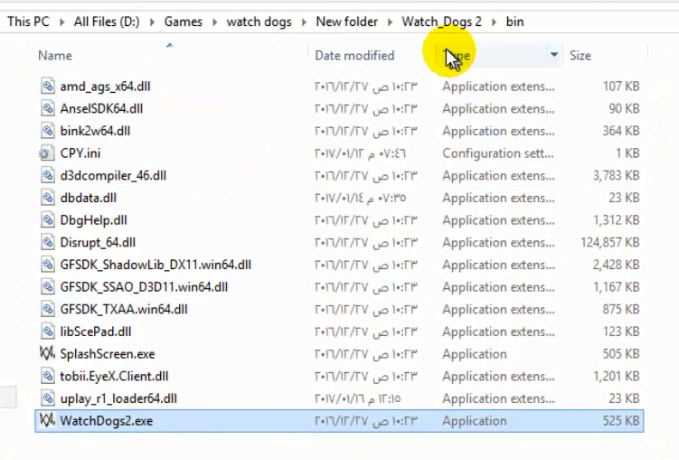Click the bin folder breadcrumb
Screen dimensions: 679x460
[515, 22]
